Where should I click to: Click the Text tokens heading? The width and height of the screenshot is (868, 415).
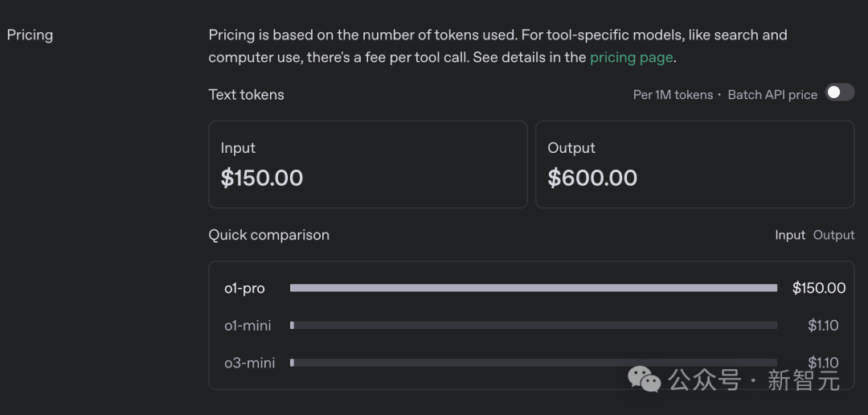pyautogui.click(x=246, y=94)
